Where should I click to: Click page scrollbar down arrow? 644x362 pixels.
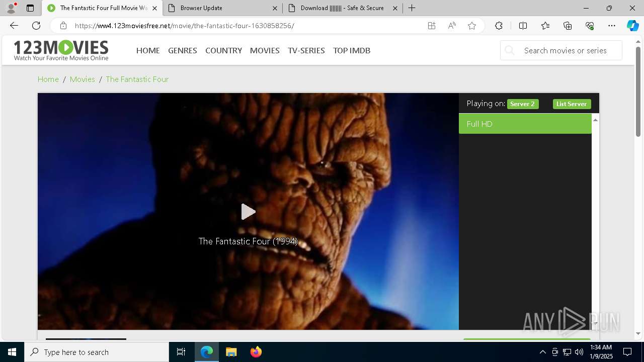638,333
